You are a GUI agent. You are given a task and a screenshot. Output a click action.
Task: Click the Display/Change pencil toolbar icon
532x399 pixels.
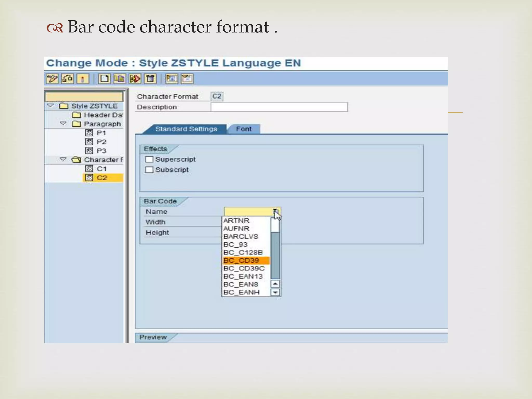[52, 78]
